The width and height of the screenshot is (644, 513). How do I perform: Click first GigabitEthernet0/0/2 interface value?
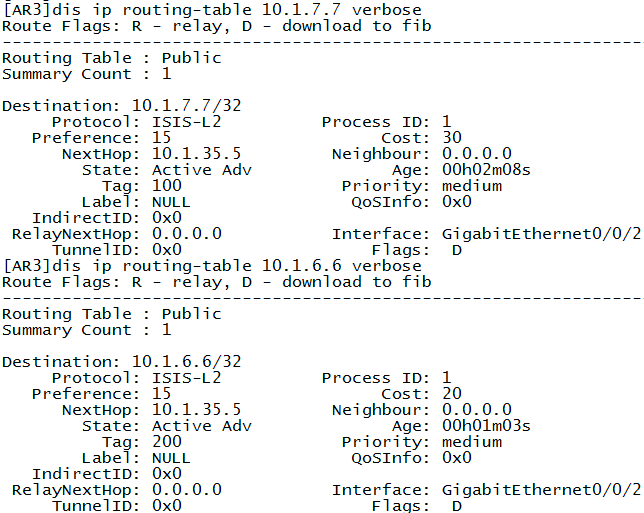pos(541,234)
